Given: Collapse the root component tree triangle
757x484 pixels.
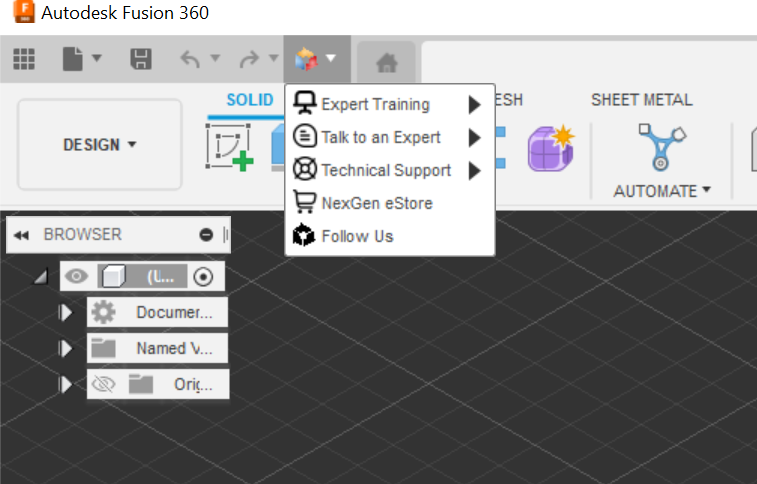Looking at the screenshot, I should point(41,277).
